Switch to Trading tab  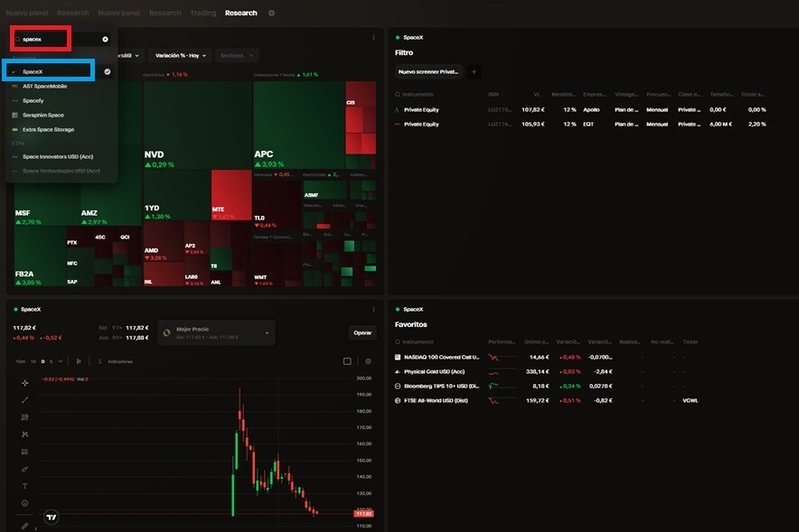click(x=202, y=14)
